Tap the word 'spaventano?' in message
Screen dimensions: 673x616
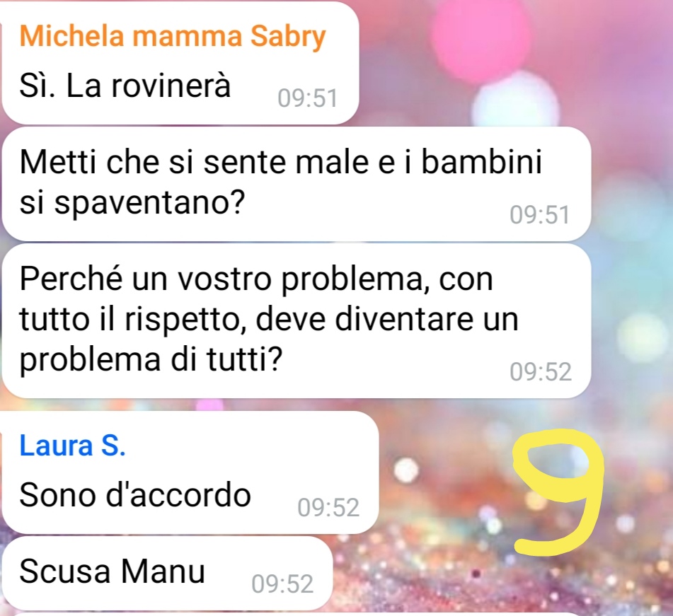[149, 202]
